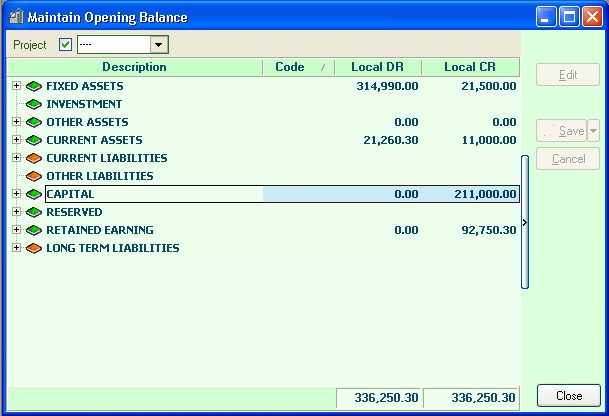This screenshot has width=609, height=416.
Task: Click the green FIXED ASSETS account icon
Action: pos(34,86)
